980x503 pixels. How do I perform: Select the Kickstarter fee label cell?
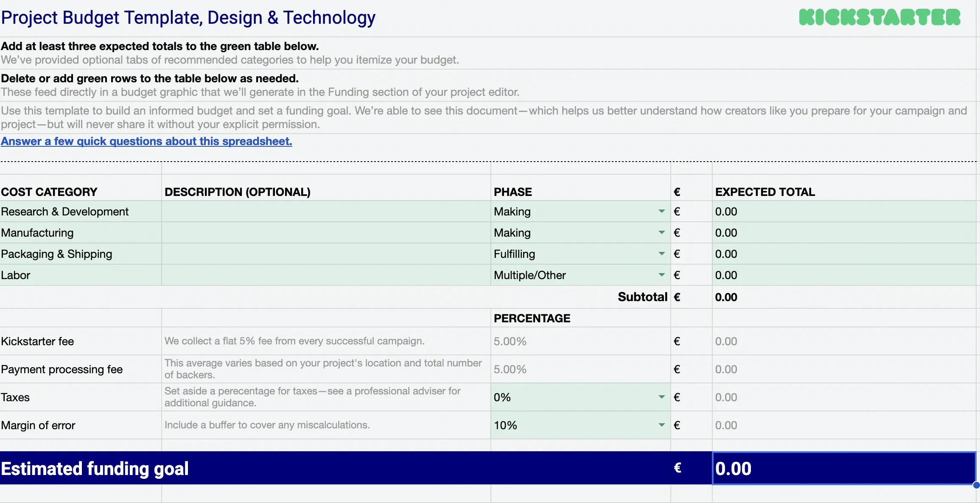[x=81, y=341]
